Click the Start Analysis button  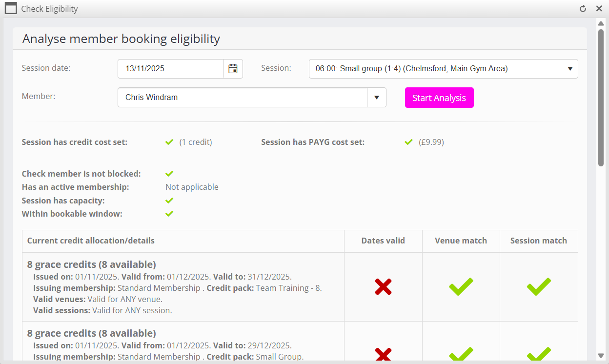click(x=439, y=98)
